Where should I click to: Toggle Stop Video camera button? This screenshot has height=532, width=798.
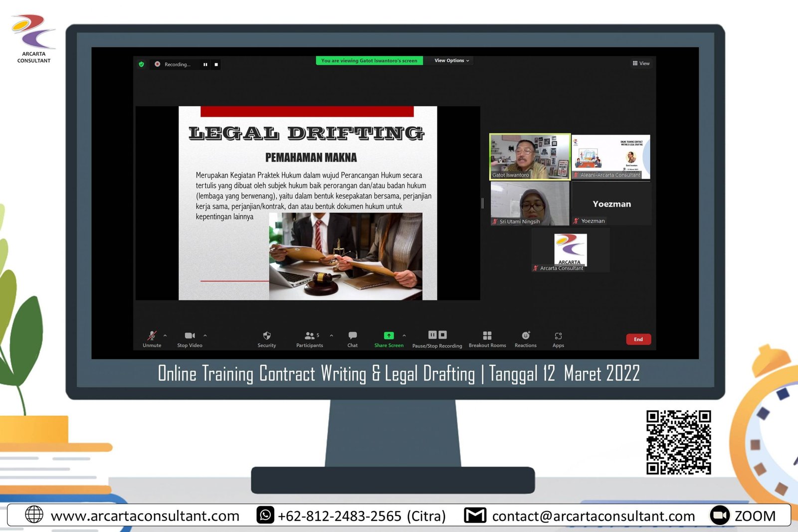(x=190, y=336)
